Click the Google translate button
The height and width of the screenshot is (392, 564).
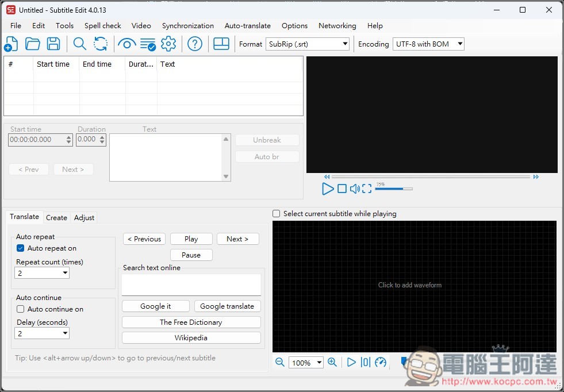coord(227,306)
